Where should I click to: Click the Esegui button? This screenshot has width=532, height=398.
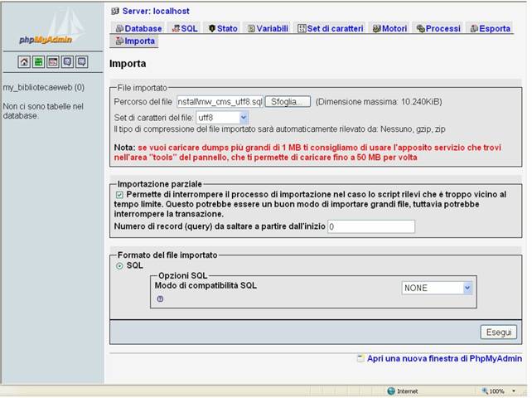tap(498, 332)
